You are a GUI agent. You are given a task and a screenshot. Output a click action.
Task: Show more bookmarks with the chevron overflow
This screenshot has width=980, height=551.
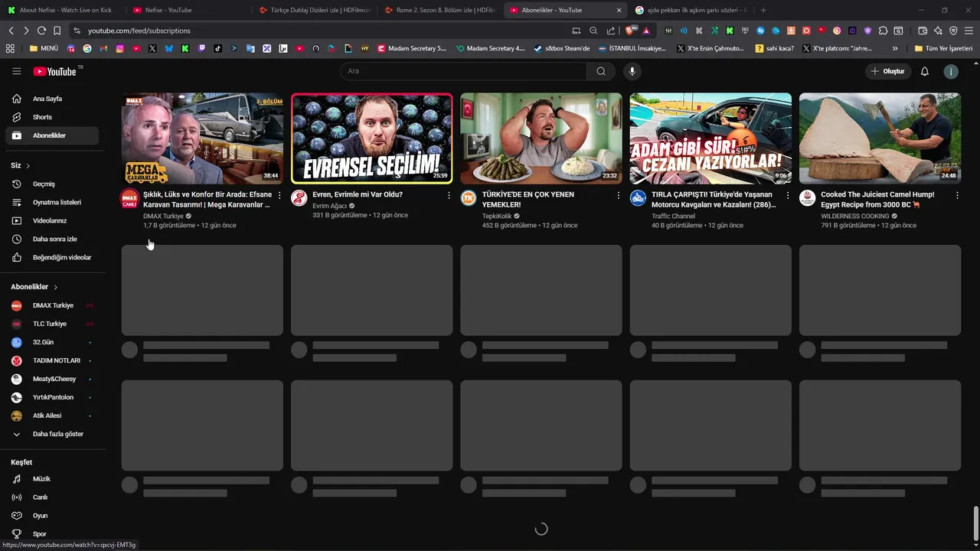coord(895,48)
